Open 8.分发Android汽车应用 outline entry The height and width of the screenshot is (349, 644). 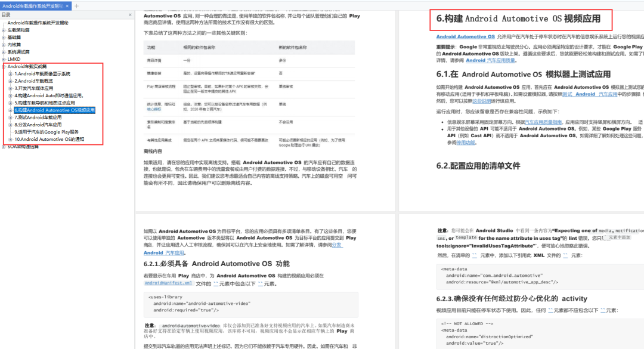pos(38,125)
